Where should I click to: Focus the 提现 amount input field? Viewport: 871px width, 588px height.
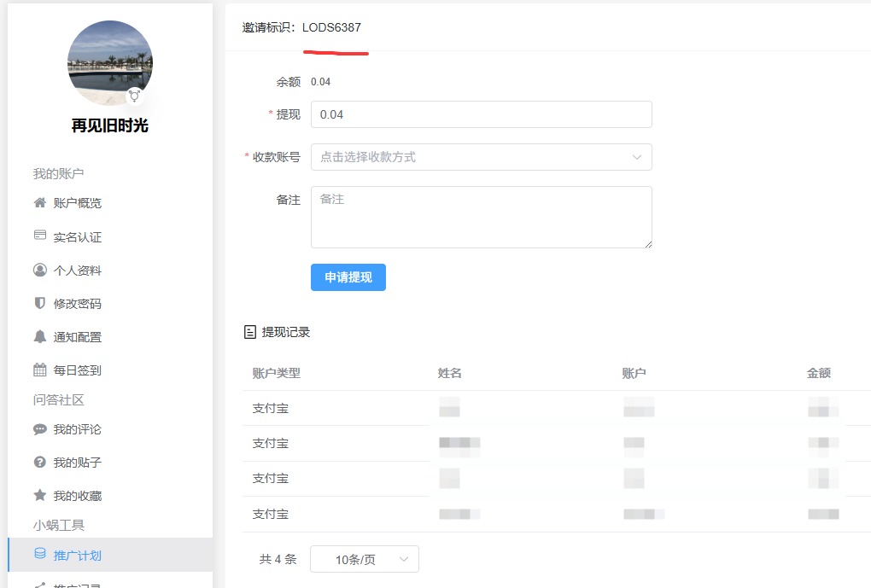tap(481, 114)
